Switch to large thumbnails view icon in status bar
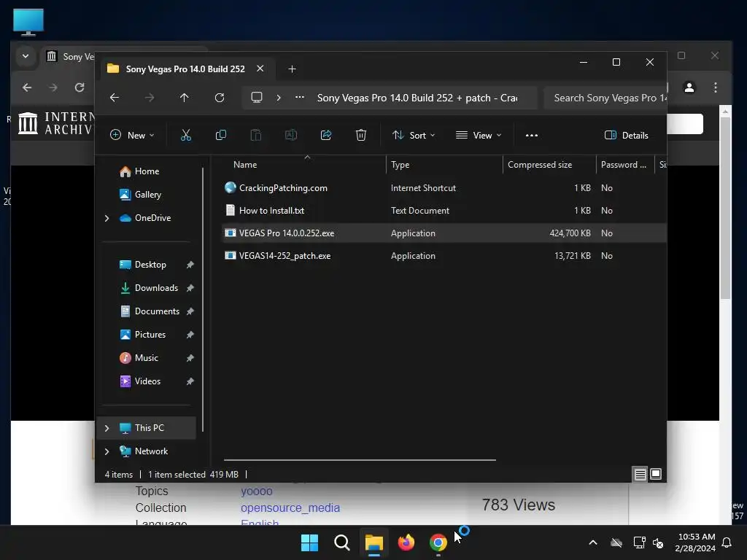The height and width of the screenshot is (560, 747). coord(656,474)
